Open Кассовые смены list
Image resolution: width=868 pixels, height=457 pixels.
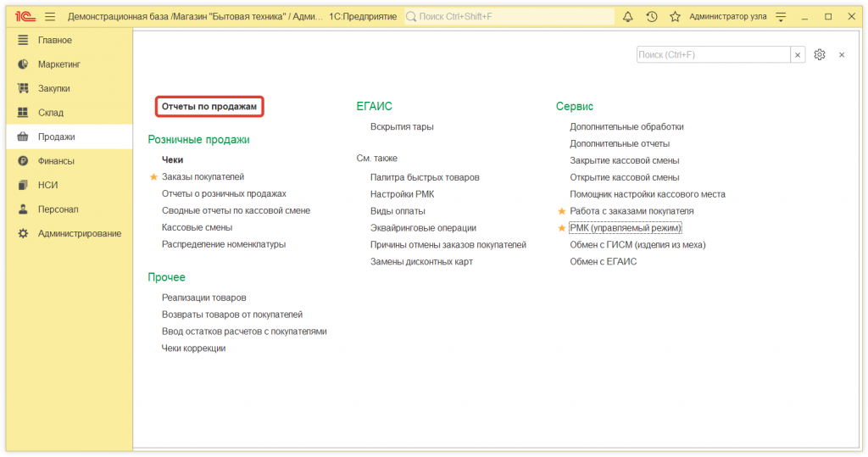click(197, 227)
